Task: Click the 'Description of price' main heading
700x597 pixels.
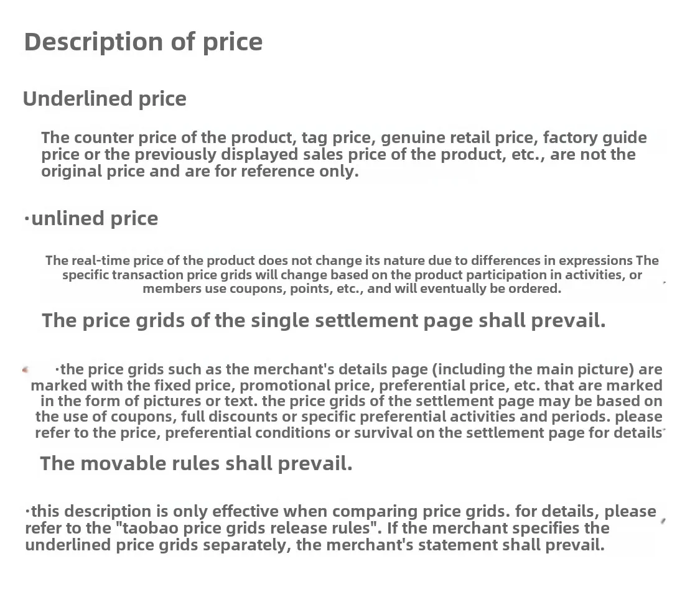Action: pos(143,42)
